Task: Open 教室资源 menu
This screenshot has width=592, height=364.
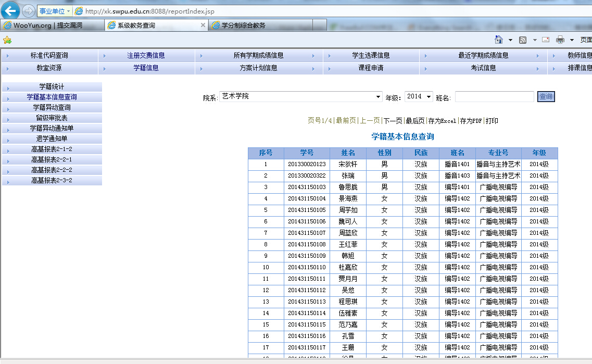Action: pyautogui.click(x=49, y=68)
